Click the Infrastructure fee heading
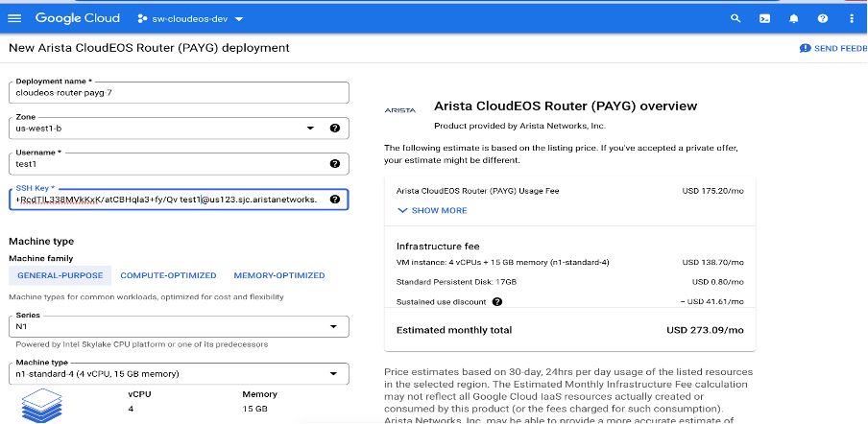 point(438,246)
